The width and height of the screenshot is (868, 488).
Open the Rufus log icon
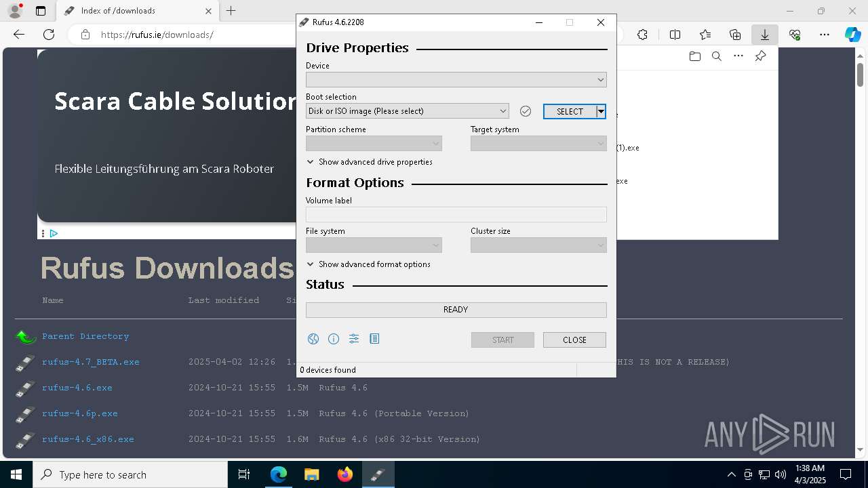(374, 339)
